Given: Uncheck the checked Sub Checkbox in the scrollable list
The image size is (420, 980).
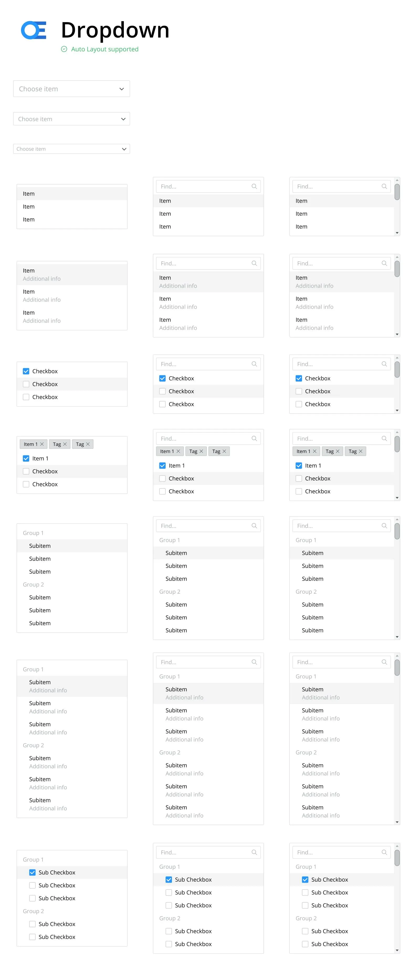Looking at the screenshot, I should [x=305, y=879].
